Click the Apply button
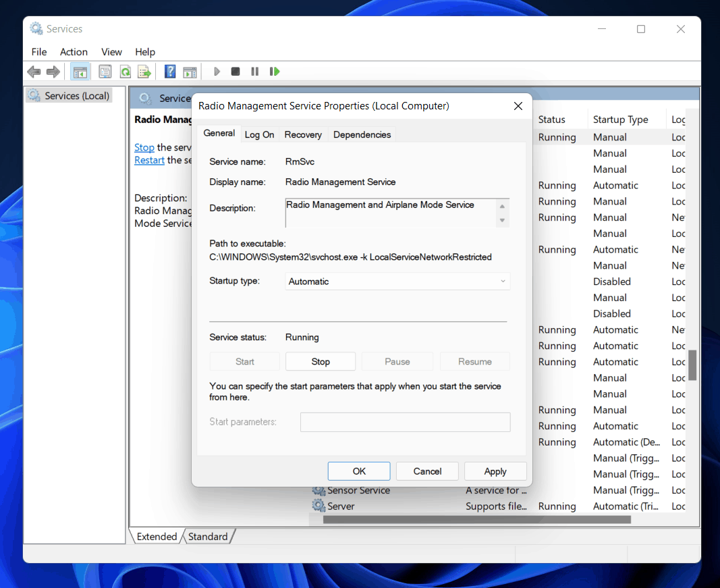The height and width of the screenshot is (588, 720). (x=495, y=471)
